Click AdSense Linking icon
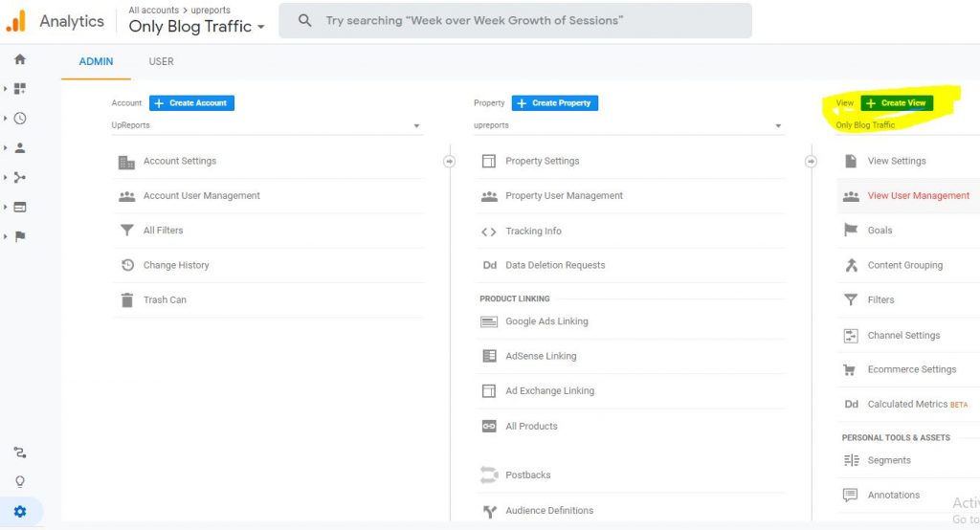This screenshot has width=980, height=530. click(489, 356)
